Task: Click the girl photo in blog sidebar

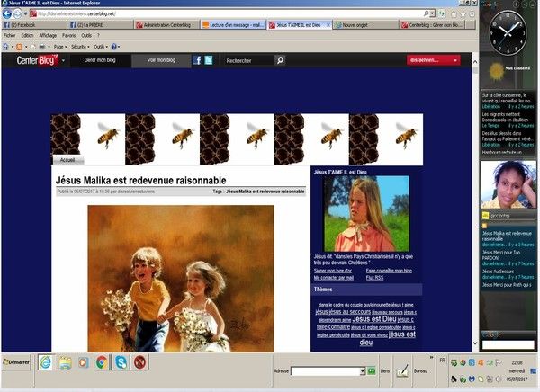Action: 367,214
